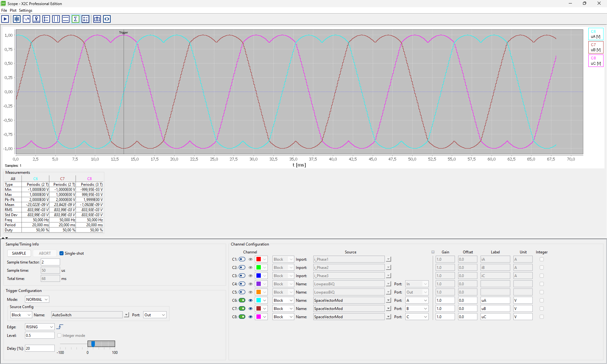Click the legend list toolbar icon
Viewport: 607px width, 364px height.
pyautogui.click(x=46, y=19)
